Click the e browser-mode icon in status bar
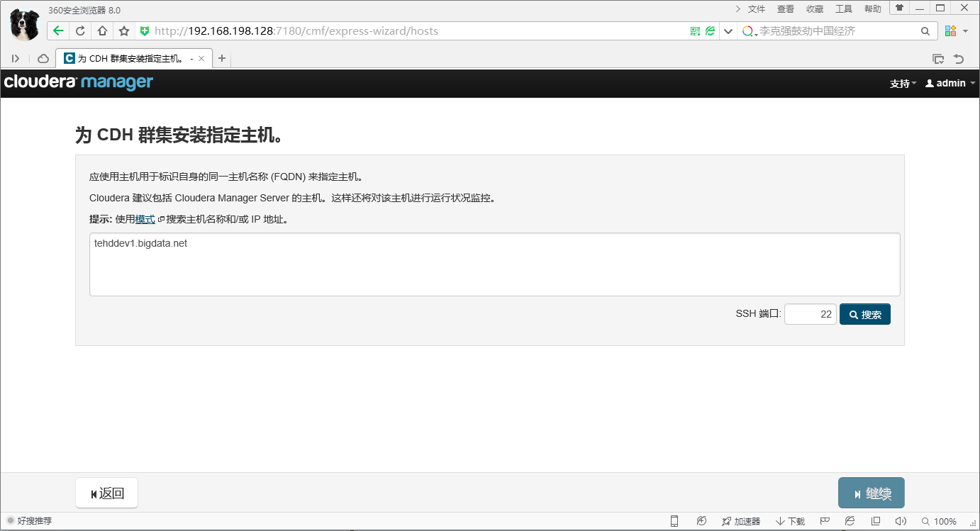 pyautogui.click(x=850, y=521)
